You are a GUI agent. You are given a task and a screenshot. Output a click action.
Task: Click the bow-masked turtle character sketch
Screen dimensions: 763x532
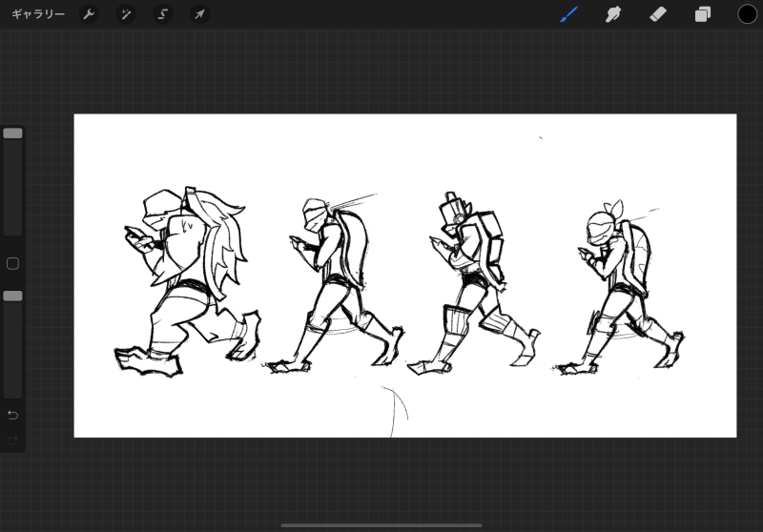pyautogui.click(x=619, y=287)
